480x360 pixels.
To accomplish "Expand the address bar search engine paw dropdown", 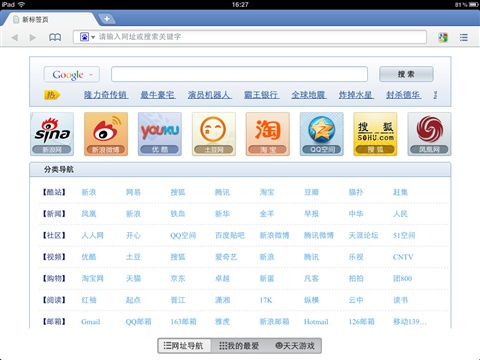I will 88,37.
